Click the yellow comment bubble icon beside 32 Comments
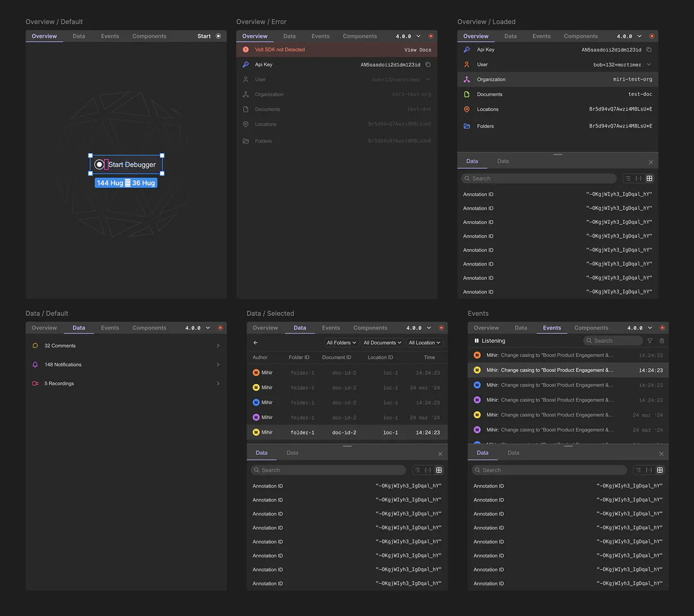Viewport: 694px width, 616px height. click(x=35, y=346)
